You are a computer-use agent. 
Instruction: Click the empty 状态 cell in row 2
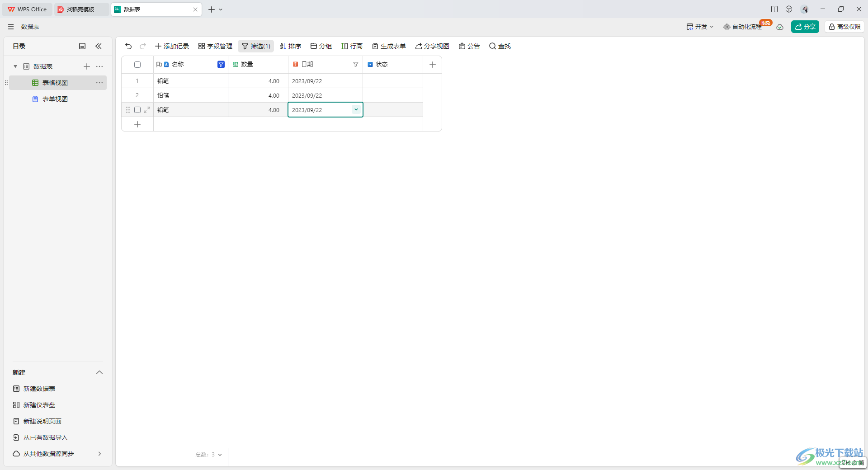coord(393,95)
